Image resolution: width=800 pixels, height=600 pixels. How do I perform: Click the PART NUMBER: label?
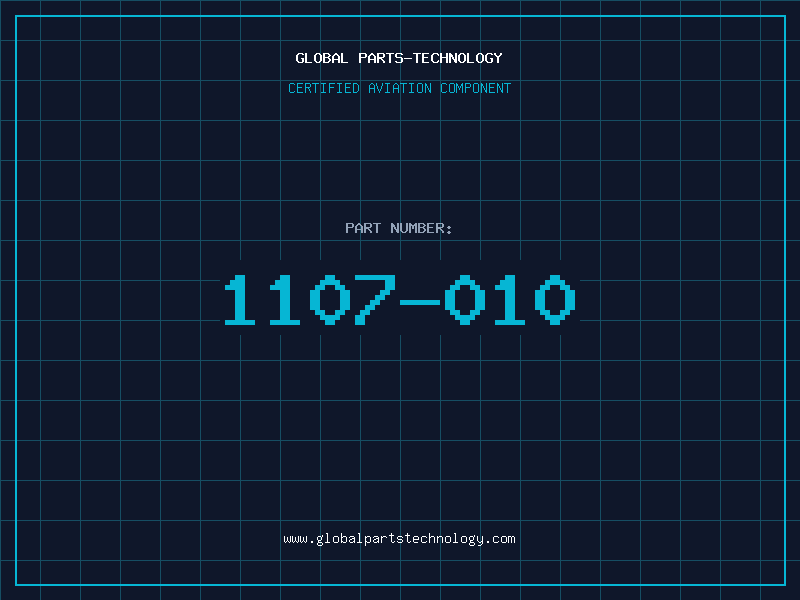pos(399,228)
